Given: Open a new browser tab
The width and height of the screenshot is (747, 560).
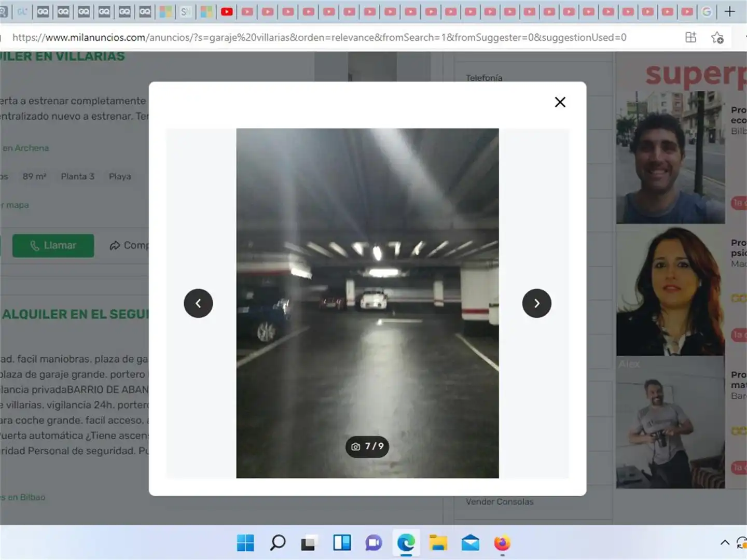Looking at the screenshot, I should point(729,11).
